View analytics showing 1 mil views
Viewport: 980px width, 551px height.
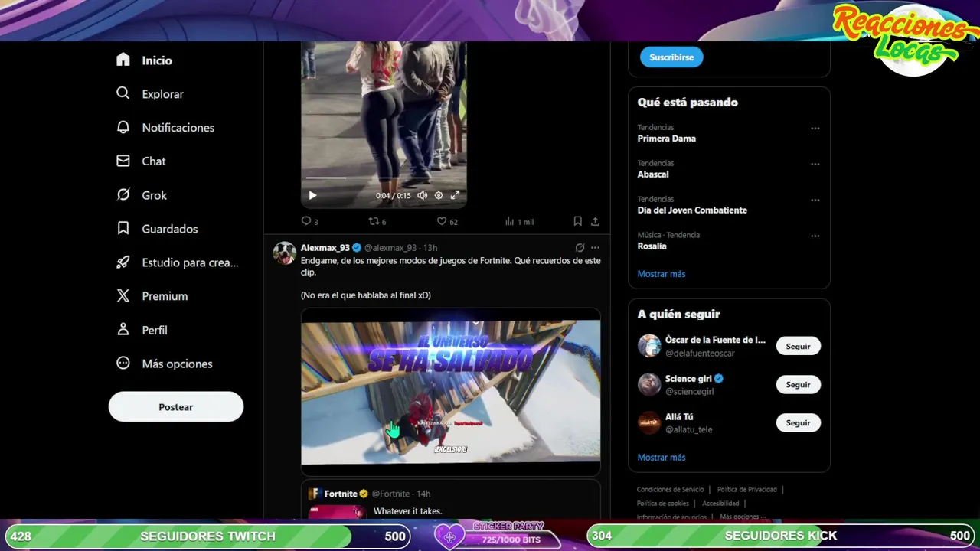[519, 221]
